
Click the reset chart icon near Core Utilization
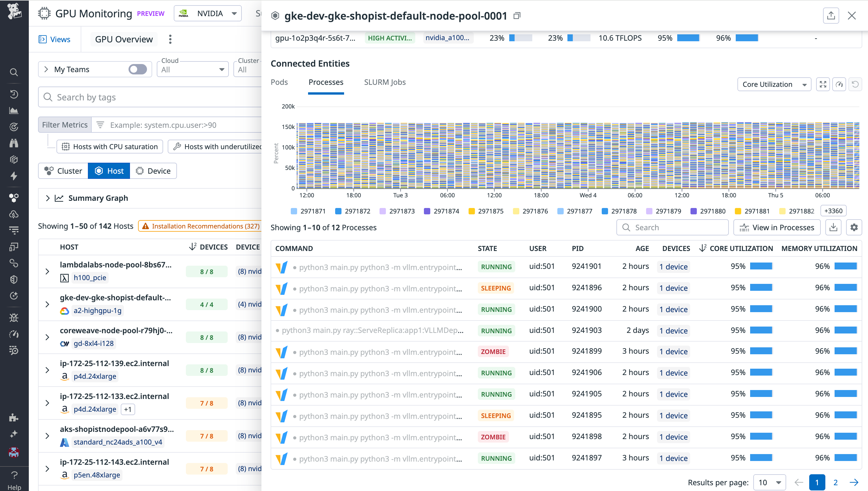(856, 84)
